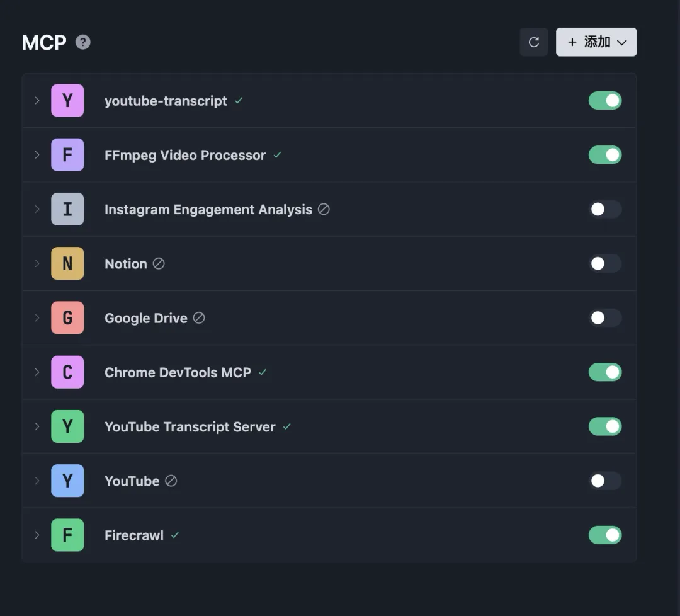680x616 pixels.
Task: Click the Chrome DevTools MCP C icon
Action: coord(67,372)
